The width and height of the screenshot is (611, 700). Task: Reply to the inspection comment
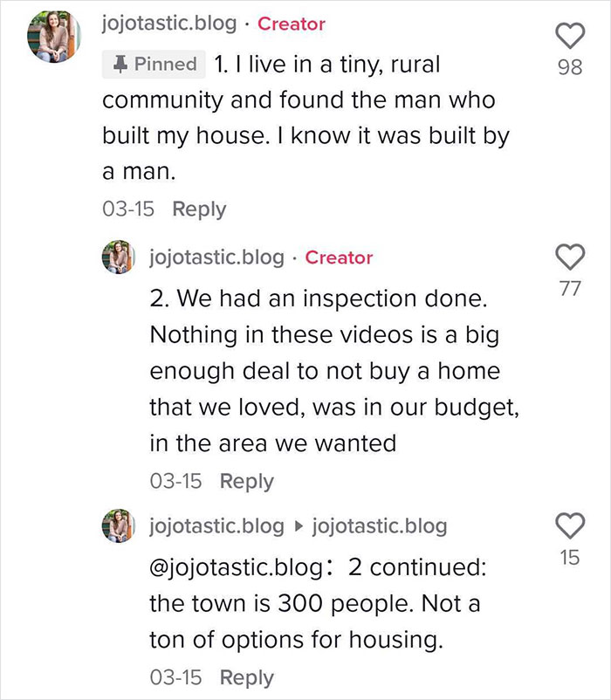pyautogui.click(x=246, y=481)
